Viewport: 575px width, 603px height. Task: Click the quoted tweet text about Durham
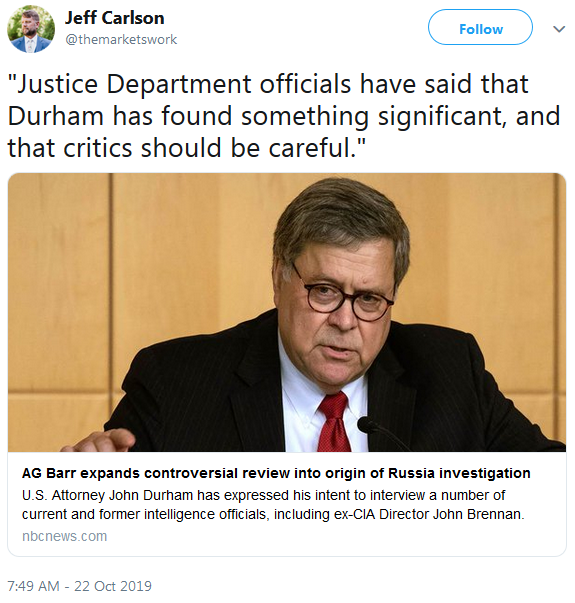pyautogui.click(x=284, y=116)
